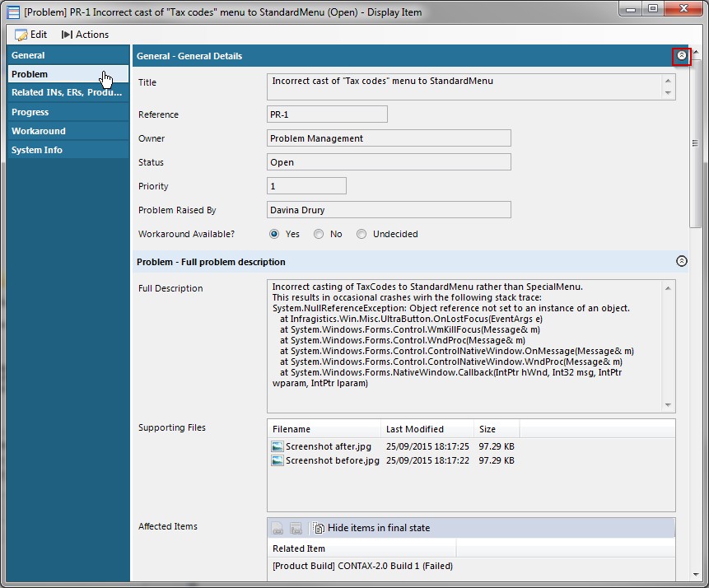The image size is (709, 588).
Task: Open the System Info section
Action: [68, 150]
